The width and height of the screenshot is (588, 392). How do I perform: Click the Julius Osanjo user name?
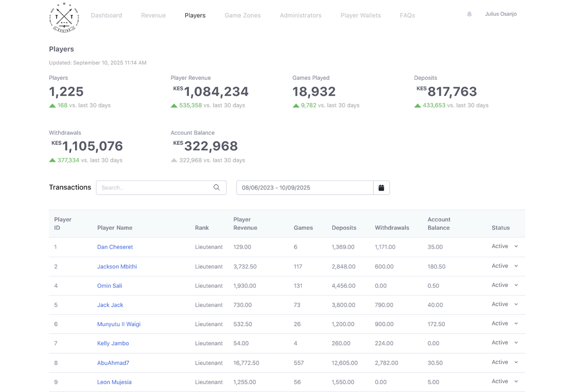tap(501, 14)
